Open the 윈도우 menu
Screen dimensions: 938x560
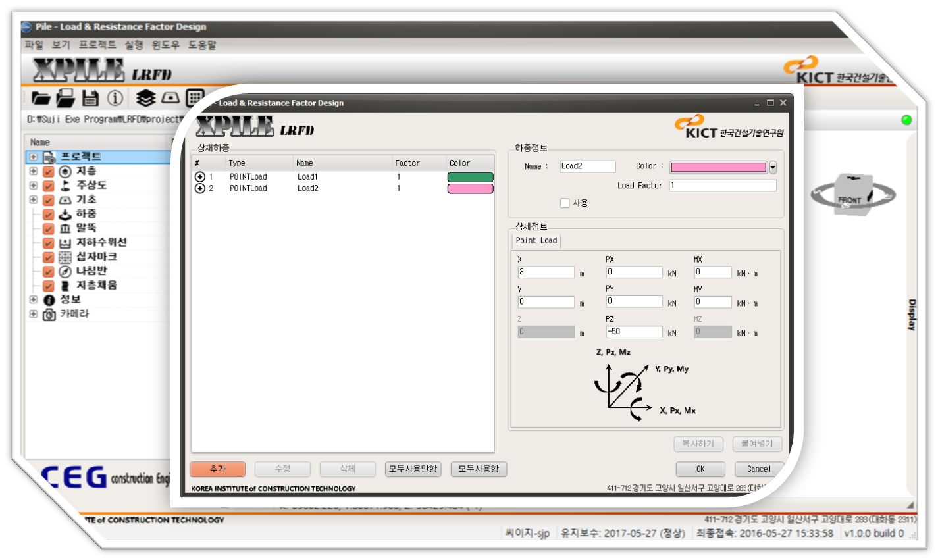point(166,45)
